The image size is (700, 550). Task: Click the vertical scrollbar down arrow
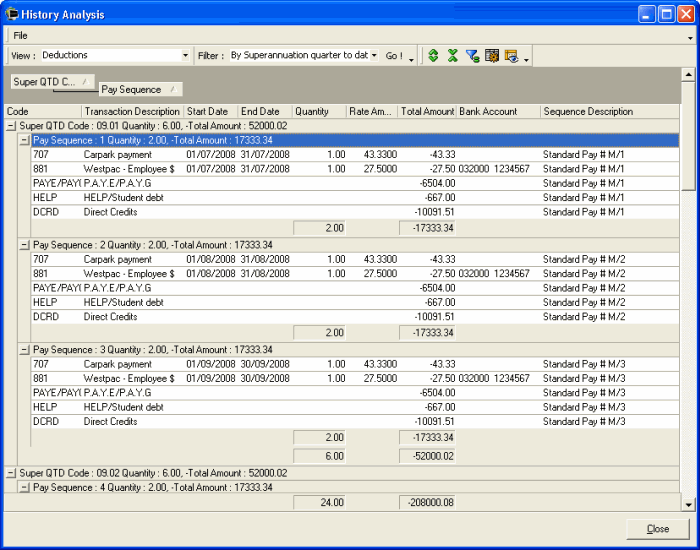[687, 504]
